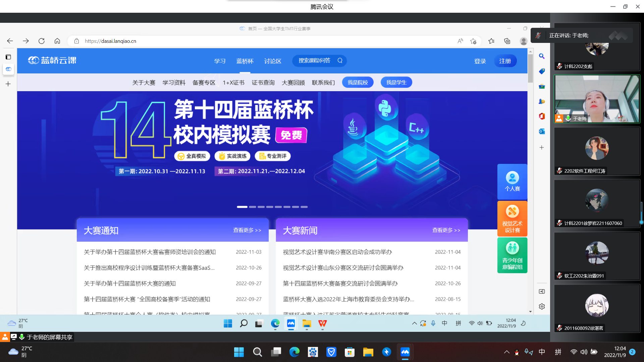Open news 视觉艺术设计赛山东分赛区交流研讨会圆满举办
644x362 pixels.
click(343, 267)
